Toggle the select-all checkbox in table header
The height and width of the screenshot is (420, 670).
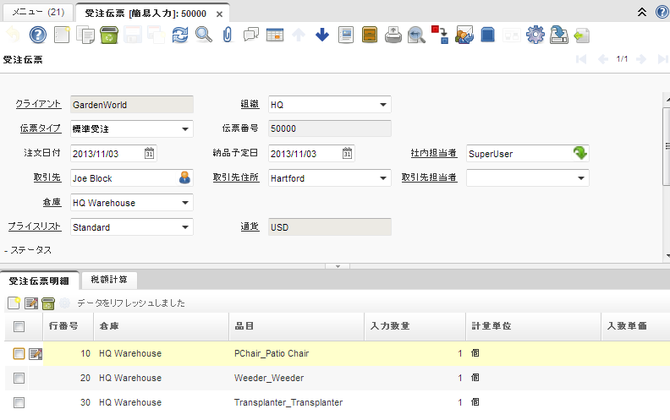[x=19, y=326]
